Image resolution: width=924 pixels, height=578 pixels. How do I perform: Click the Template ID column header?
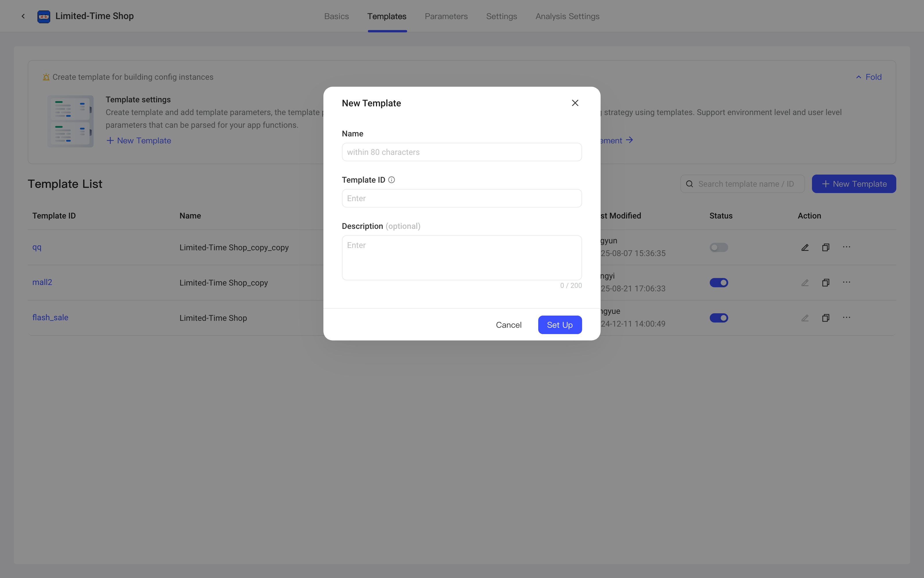click(x=54, y=216)
